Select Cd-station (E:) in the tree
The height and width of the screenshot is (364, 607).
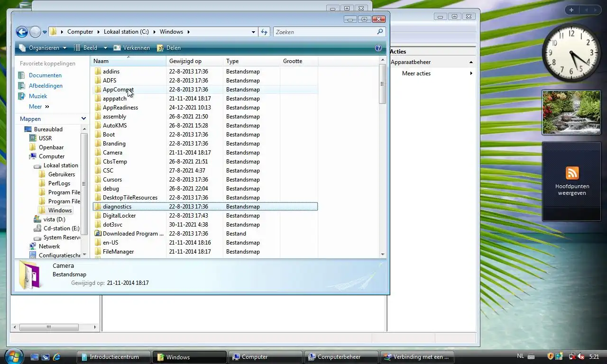(61, 228)
